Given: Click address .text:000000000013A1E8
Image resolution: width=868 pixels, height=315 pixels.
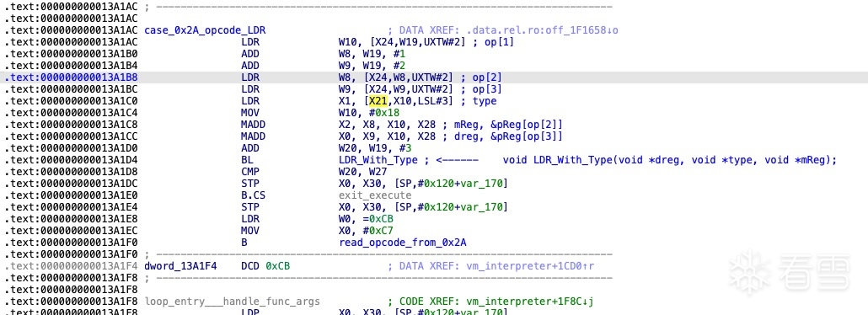Looking at the screenshot, I should [71, 219].
